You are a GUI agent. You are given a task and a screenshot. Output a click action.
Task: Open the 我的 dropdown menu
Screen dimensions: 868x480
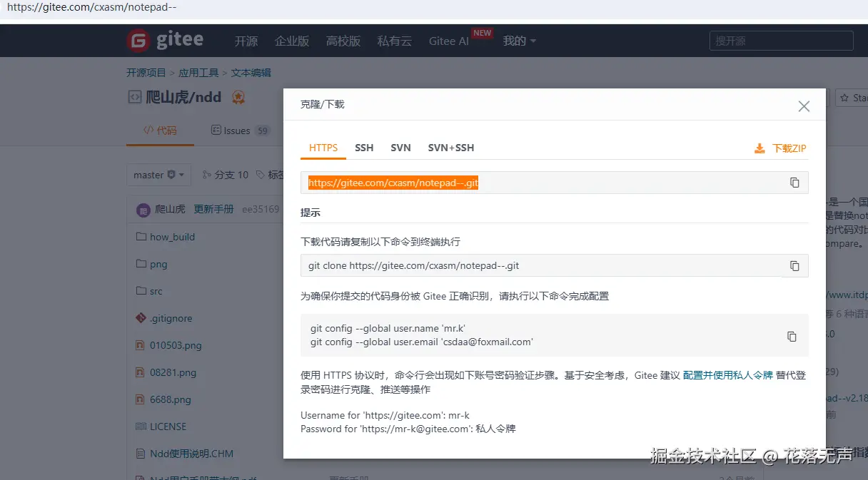(x=519, y=41)
